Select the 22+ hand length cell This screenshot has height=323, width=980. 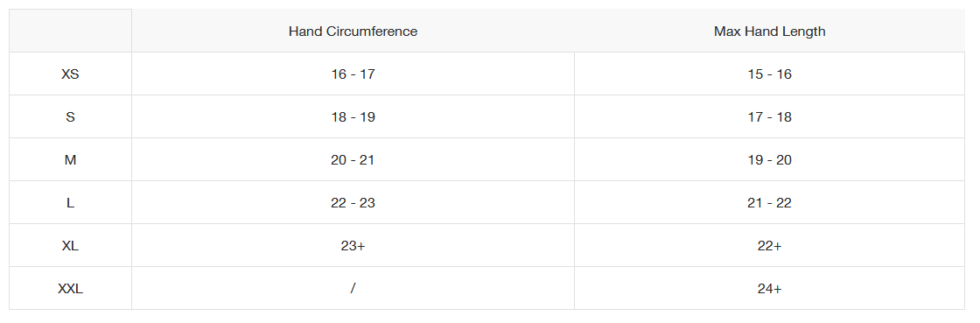point(769,245)
